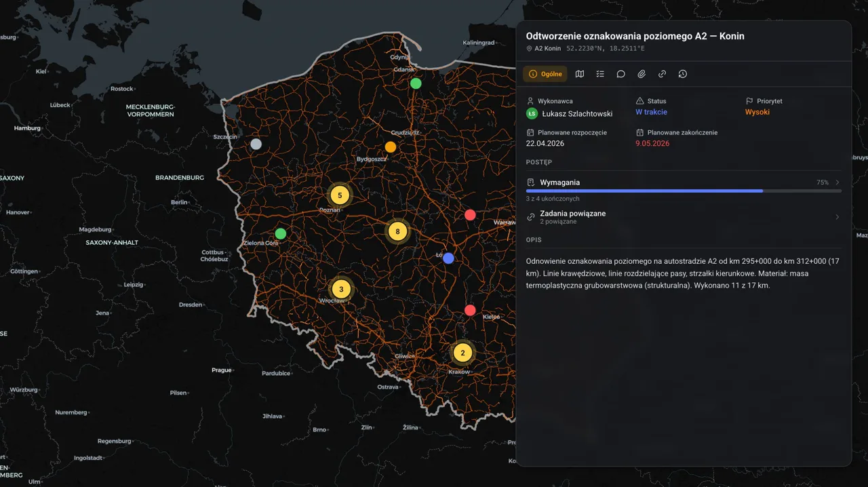Open the cluster marker 3 near Wrocław

coord(341,289)
